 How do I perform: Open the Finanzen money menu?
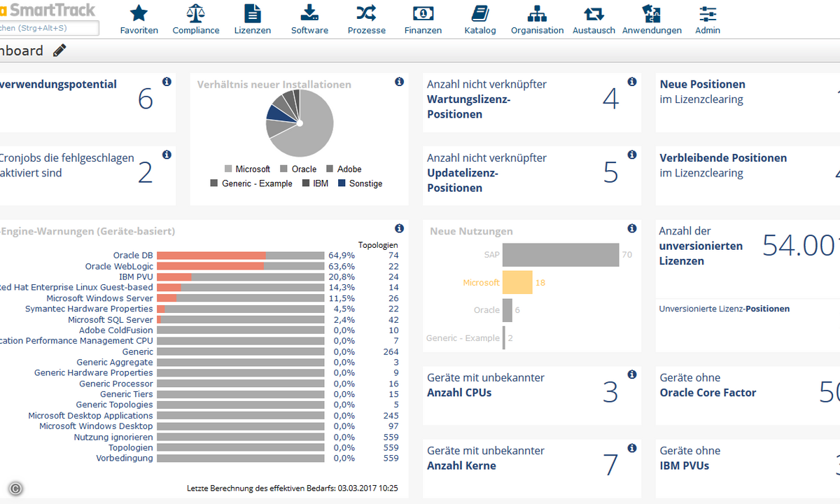click(x=423, y=19)
